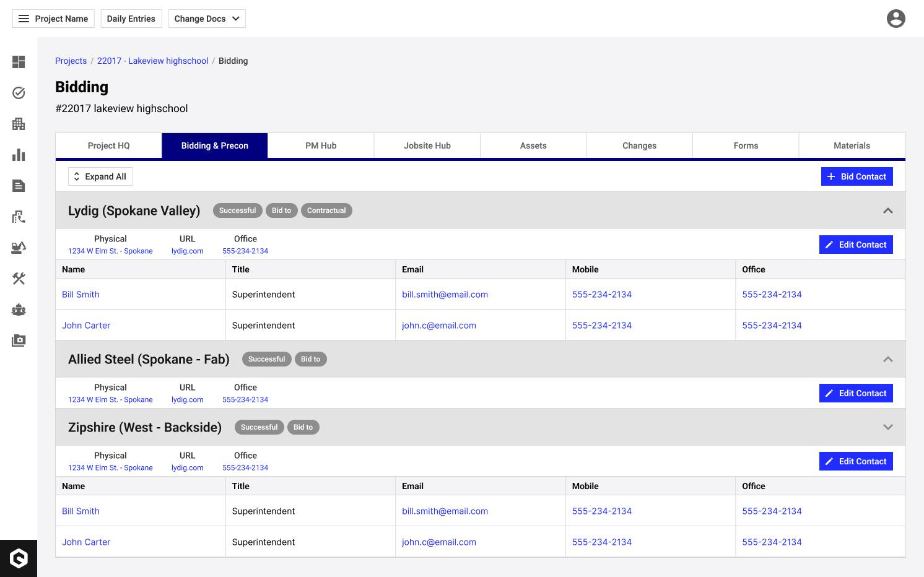
Task: Click the excavator equipment icon
Action: tap(19, 248)
